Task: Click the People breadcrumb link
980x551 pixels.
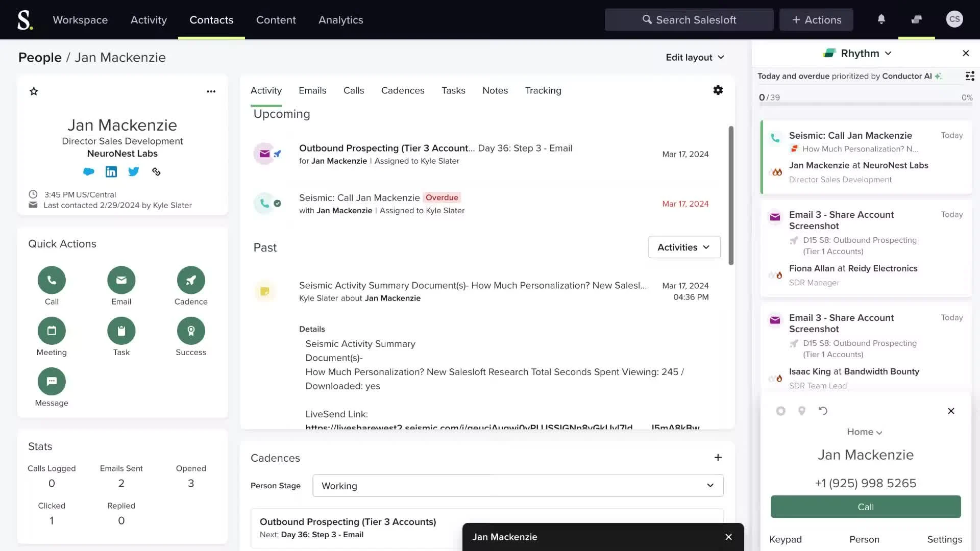Action: coord(40,57)
